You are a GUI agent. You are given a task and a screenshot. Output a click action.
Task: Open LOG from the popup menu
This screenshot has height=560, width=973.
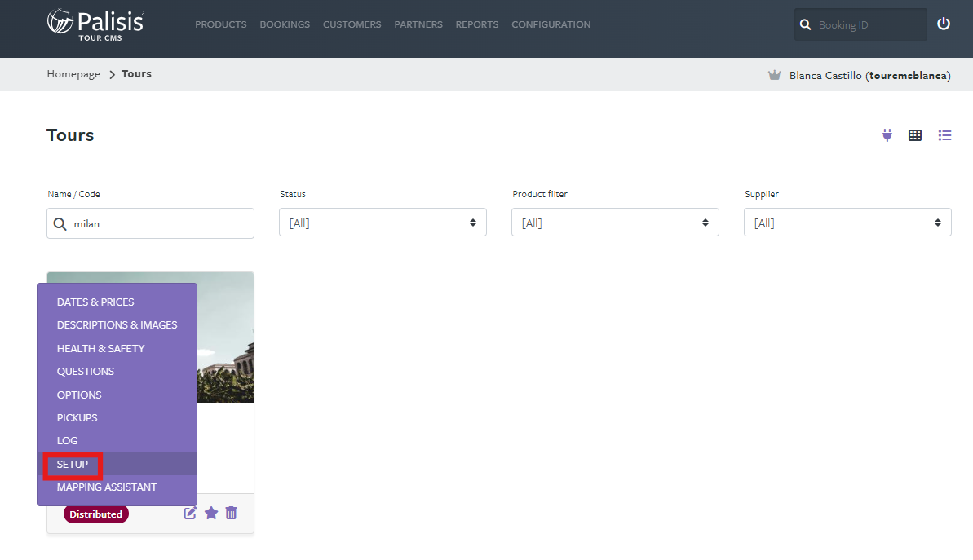pos(67,441)
